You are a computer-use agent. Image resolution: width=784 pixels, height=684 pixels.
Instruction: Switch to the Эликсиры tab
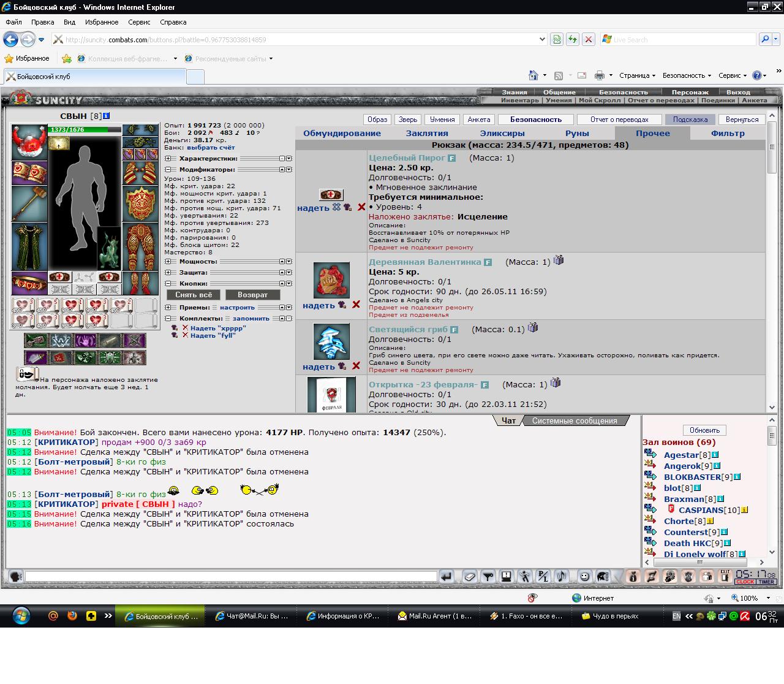502,133
